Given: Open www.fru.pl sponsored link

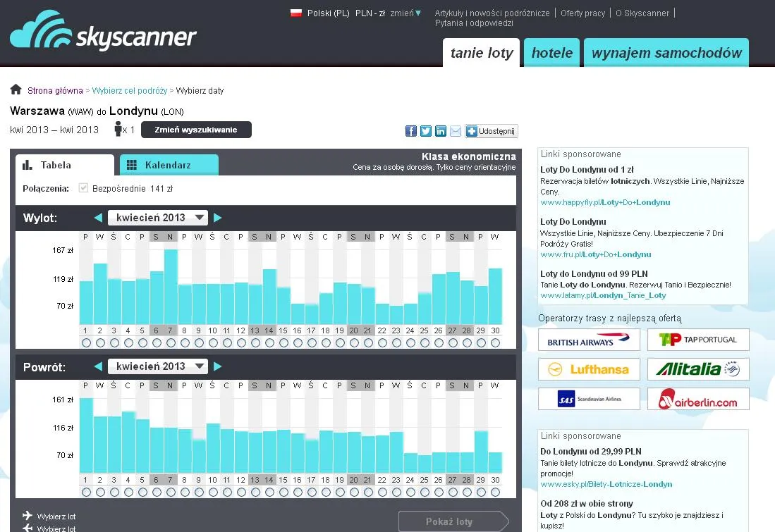Looking at the screenshot, I should tap(596, 254).
